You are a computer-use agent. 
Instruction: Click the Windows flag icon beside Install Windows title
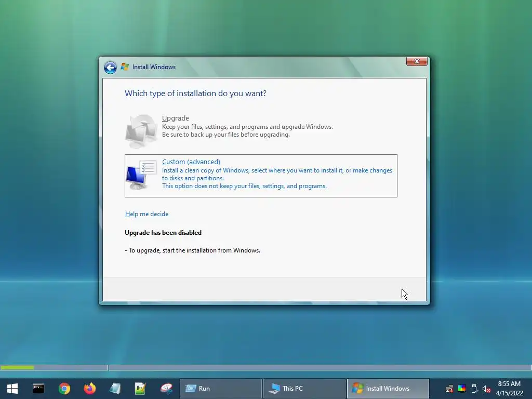pos(125,67)
